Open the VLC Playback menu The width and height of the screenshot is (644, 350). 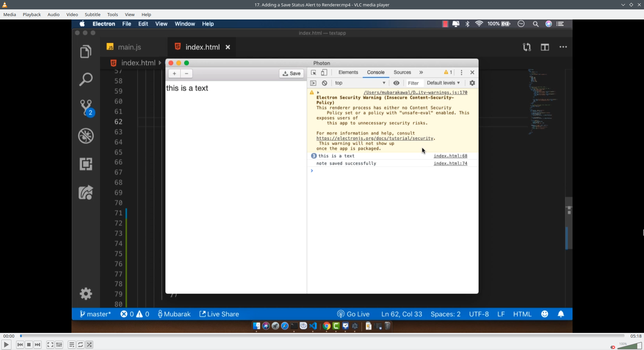click(x=32, y=14)
